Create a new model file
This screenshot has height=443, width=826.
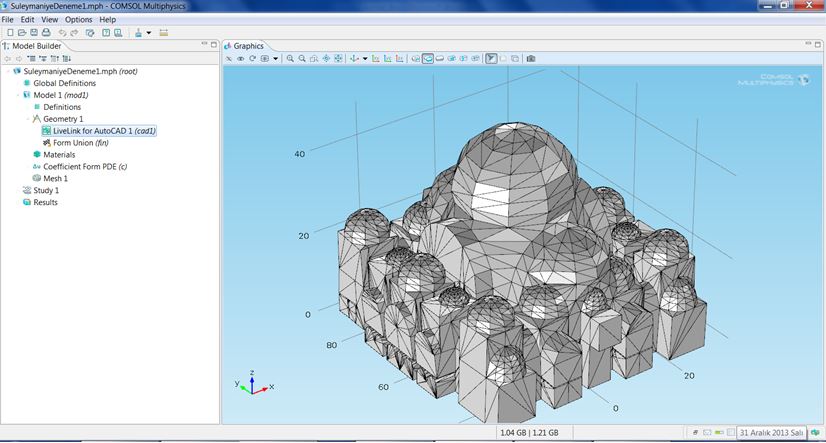tap(10, 33)
